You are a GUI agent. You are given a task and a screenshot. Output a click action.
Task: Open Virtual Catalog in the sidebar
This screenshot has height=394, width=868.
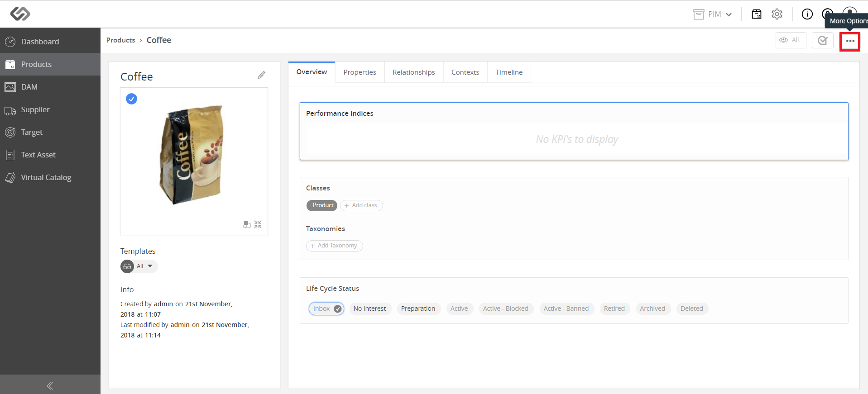[50, 177]
